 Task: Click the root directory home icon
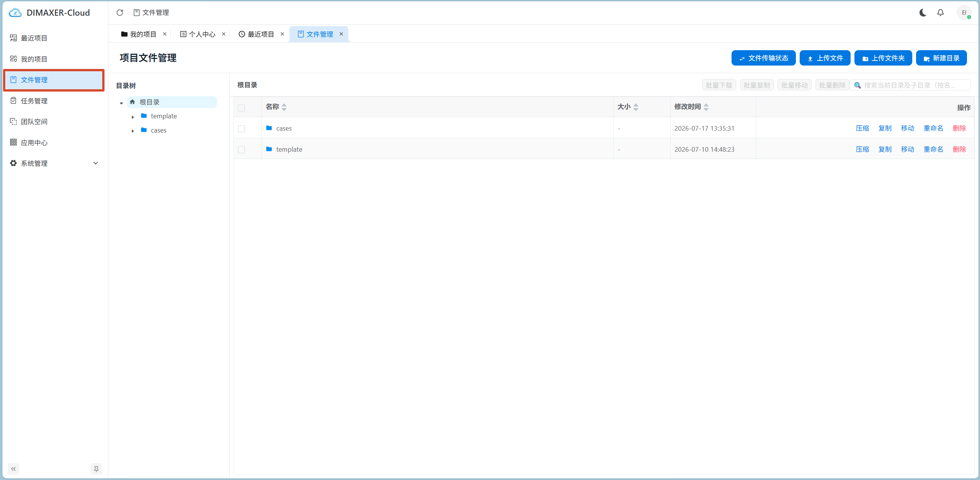[132, 102]
